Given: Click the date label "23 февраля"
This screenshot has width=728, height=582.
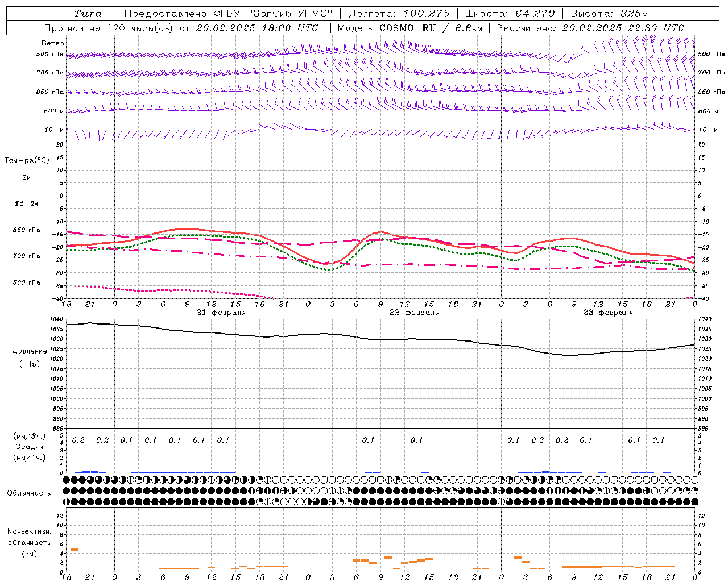Looking at the screenshot, I should 608,313.
